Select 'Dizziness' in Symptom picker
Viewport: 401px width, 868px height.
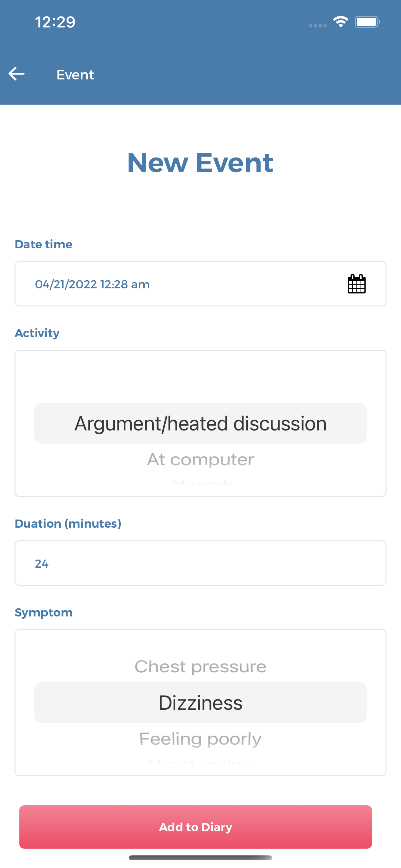200,703
